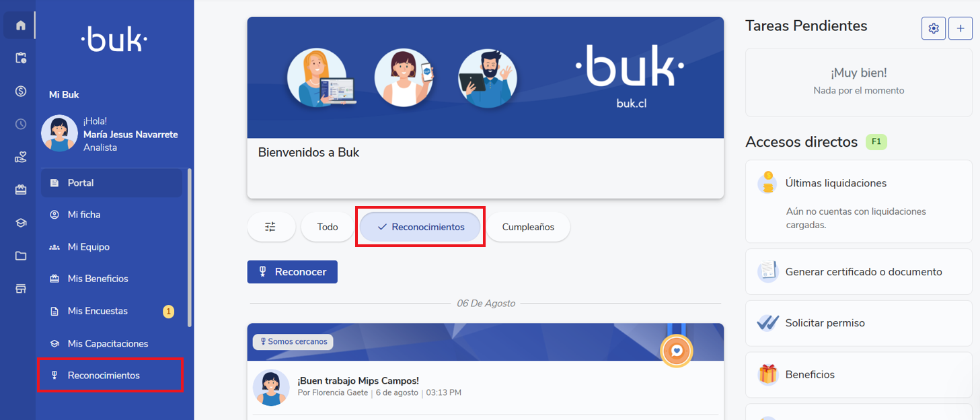Click María Jesus Navarrete's profile avatar
The image size is (980, 420).
pos(59,133)
